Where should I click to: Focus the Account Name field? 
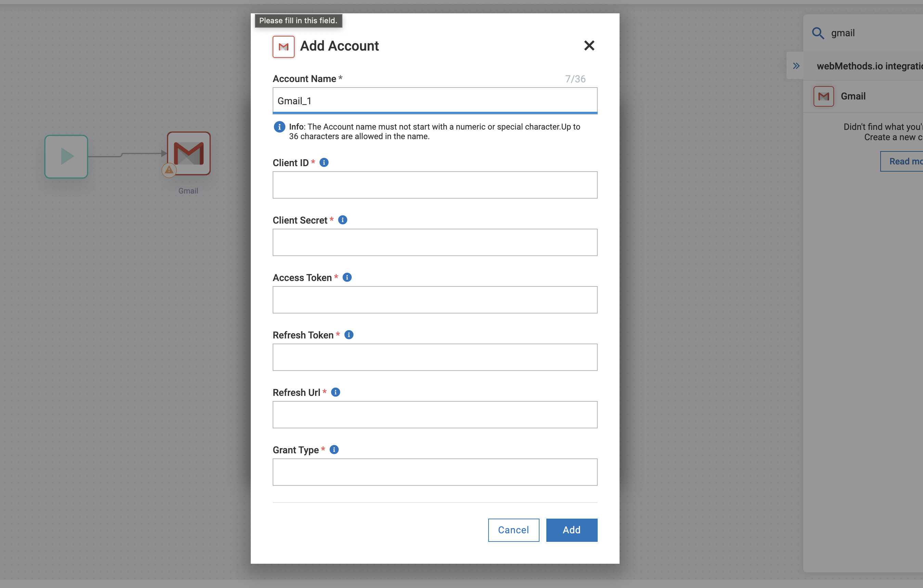(x=435, y=101)
